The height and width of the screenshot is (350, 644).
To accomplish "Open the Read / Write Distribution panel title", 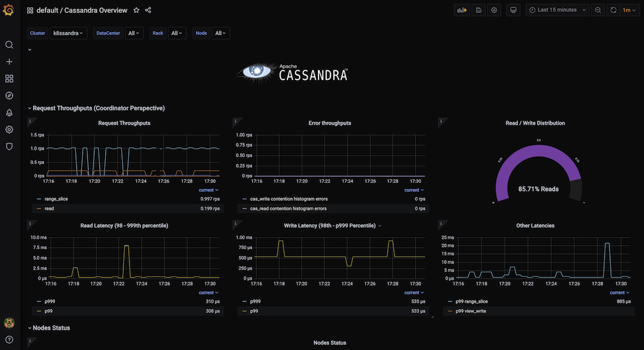I will (x=535, y=123).
